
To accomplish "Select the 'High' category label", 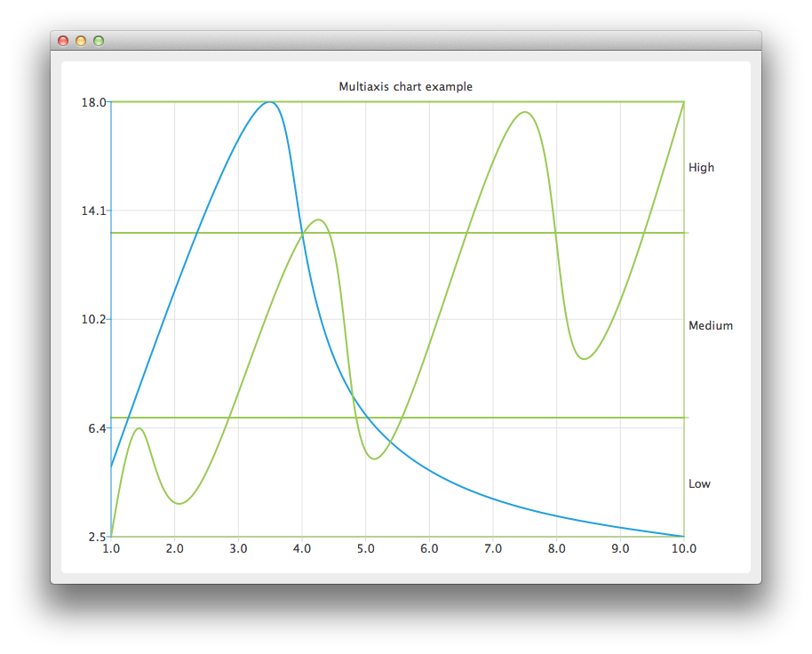I will (701, 167).
